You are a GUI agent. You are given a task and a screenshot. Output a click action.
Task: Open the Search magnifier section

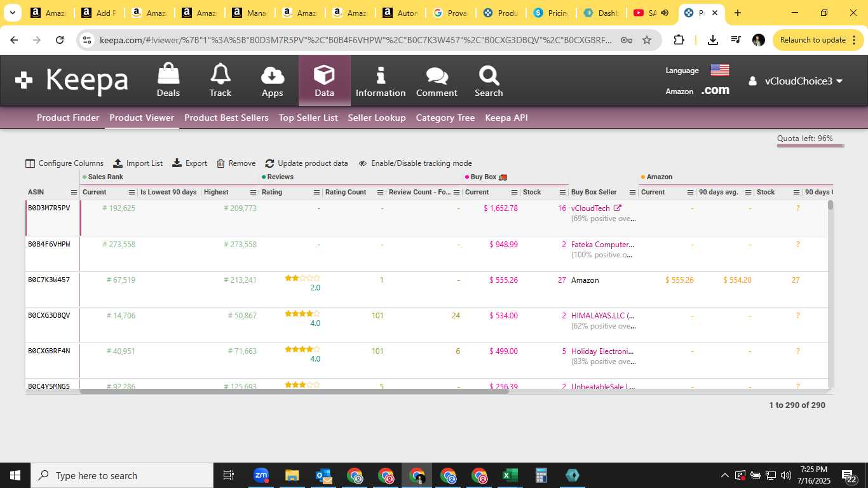pyautogui.click(x=489, y=80)
